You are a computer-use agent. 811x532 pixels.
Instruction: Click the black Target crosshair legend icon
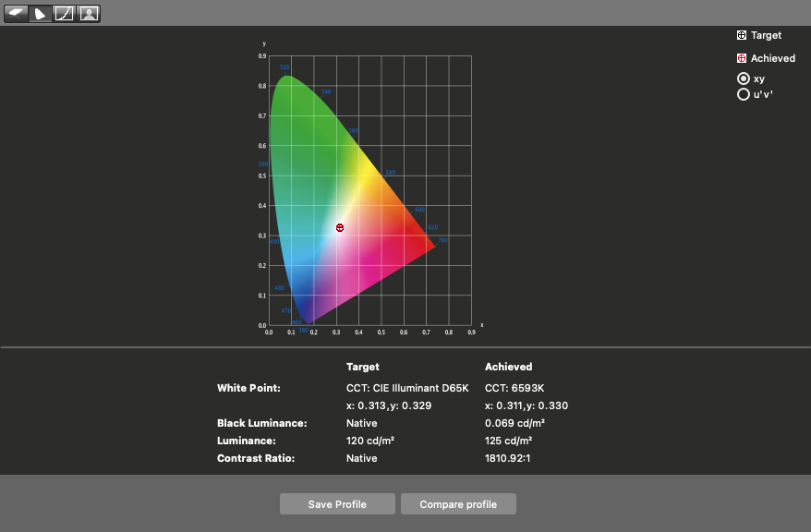click(x=742, y=36)
